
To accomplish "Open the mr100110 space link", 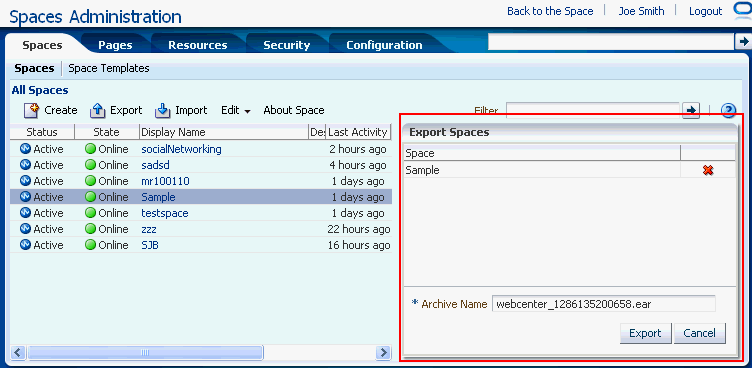I will [x=165, y=181].
